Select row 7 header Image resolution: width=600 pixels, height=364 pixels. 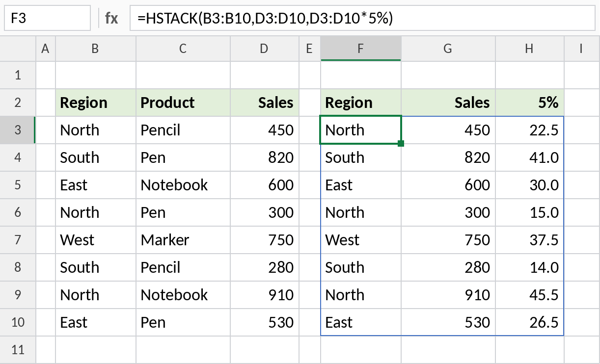click(18, 240)
